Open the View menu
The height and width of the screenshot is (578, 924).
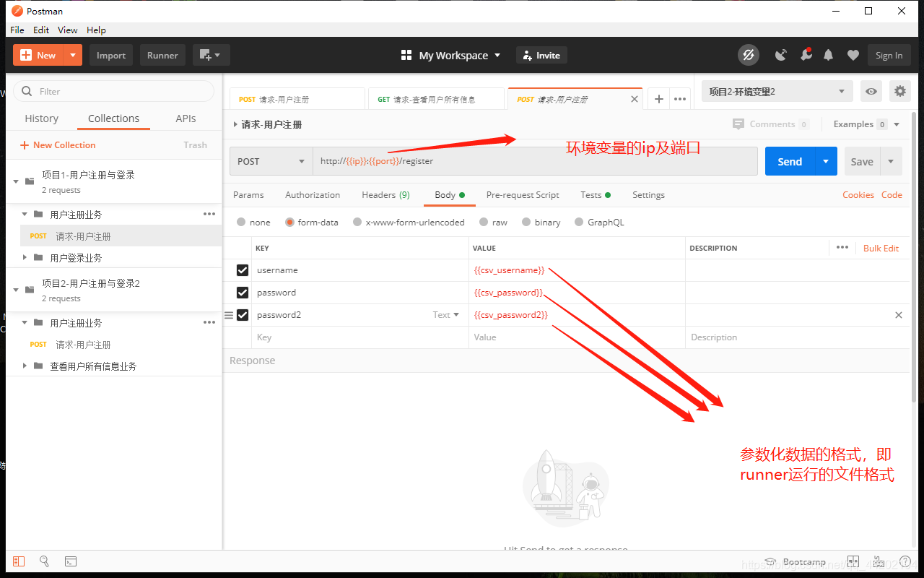pos(68,30)
